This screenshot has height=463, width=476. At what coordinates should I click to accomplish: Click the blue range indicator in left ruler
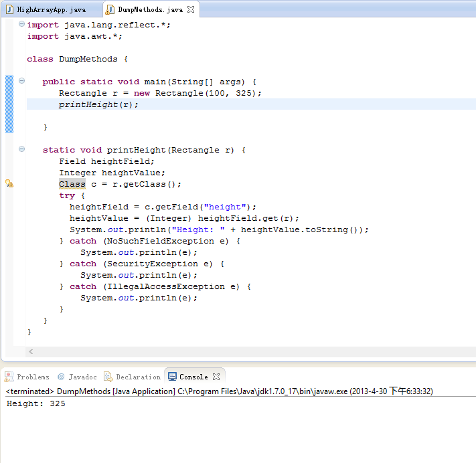click(x=9, y=104)
